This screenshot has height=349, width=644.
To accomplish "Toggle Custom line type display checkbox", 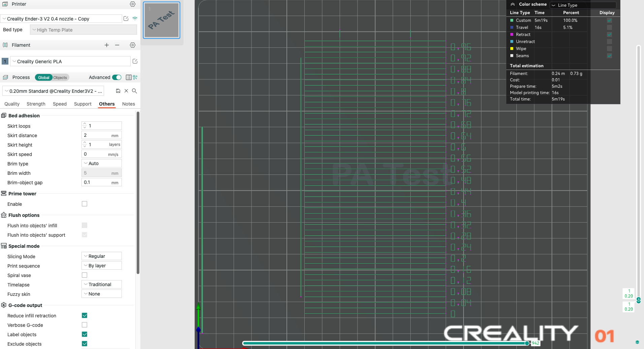I will [x=609, y=21].
